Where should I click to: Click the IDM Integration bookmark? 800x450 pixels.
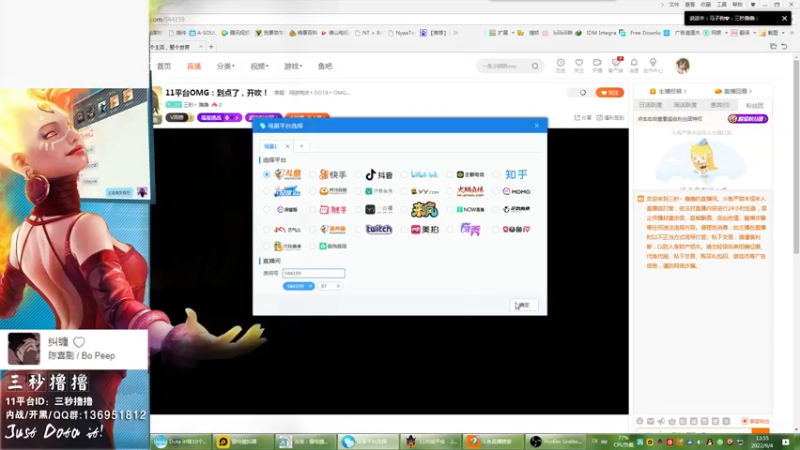coord(597,33)
